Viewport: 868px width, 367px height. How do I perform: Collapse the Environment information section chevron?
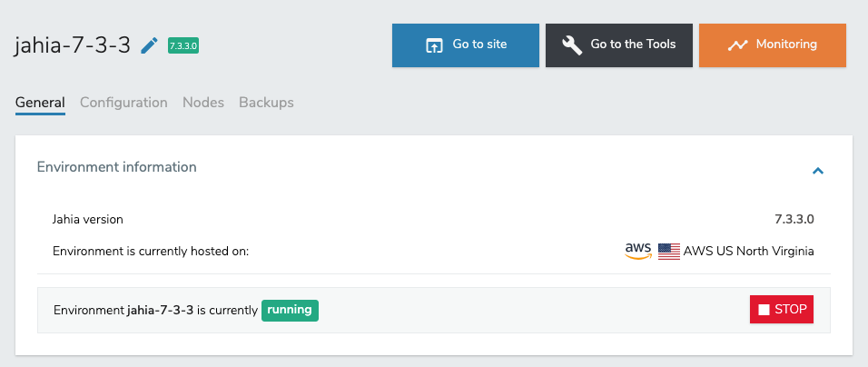point(817,170)
